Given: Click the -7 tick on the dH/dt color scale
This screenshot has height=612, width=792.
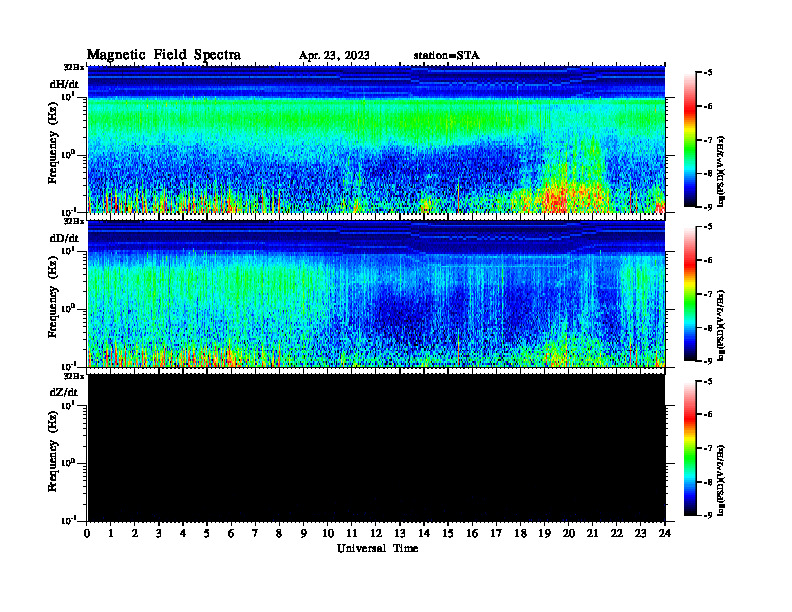Looking at the screenshot, I should [x=708, y=140].
